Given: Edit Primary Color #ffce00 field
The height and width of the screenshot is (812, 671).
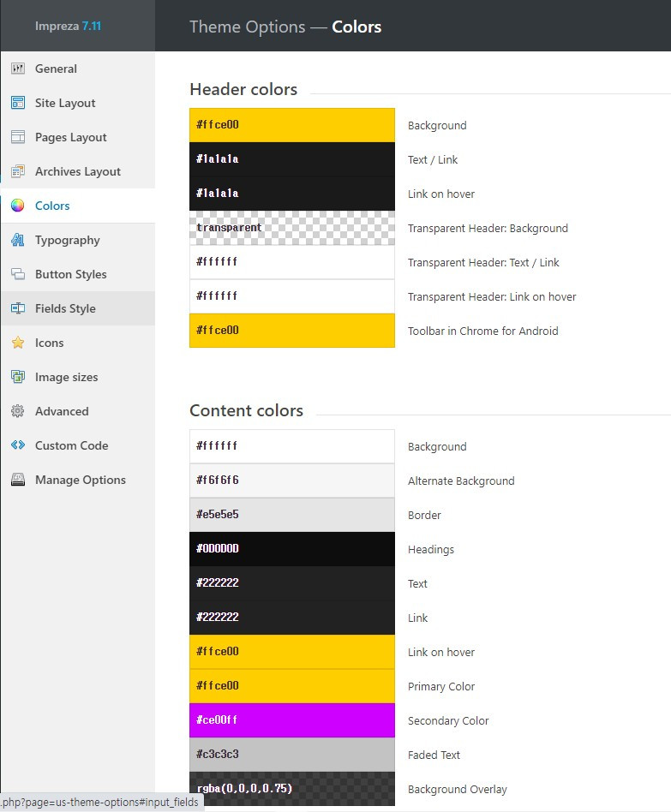Looking at the screenshot, I should (292, 685).
